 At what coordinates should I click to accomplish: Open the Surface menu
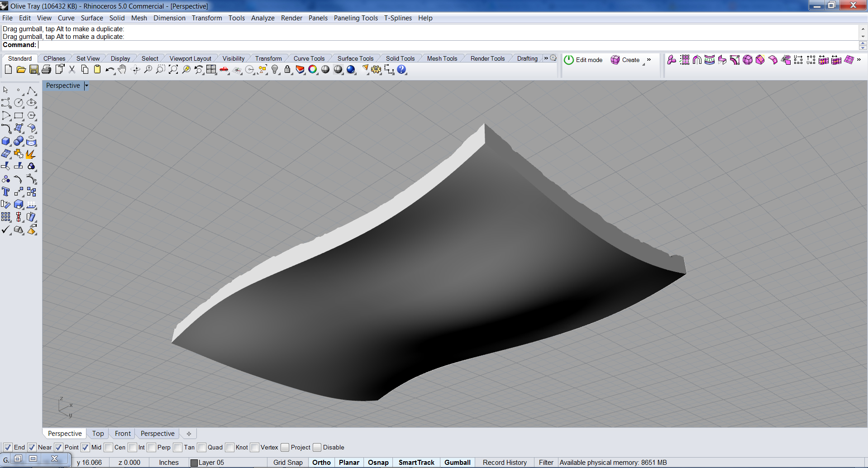(92, 18)
